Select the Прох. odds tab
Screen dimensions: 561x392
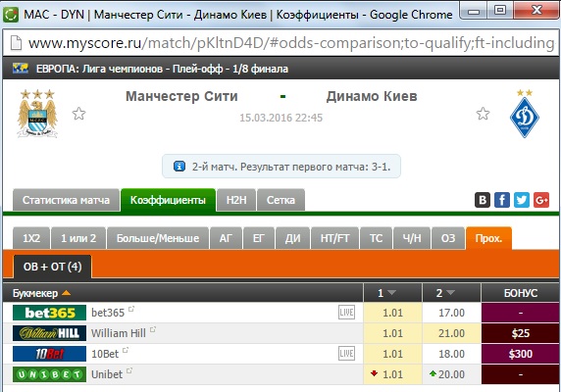[x=488, y=238]
